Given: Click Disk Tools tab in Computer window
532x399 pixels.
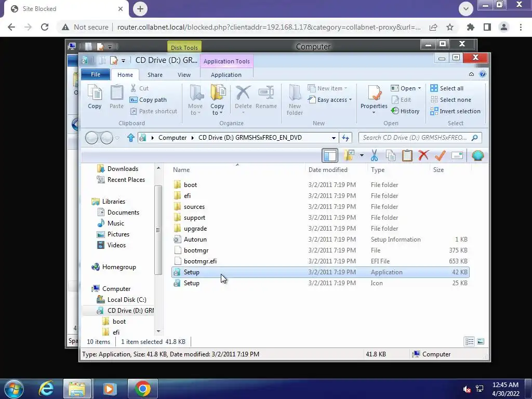Looking at the screenshot, I should [x=184, y=47].
